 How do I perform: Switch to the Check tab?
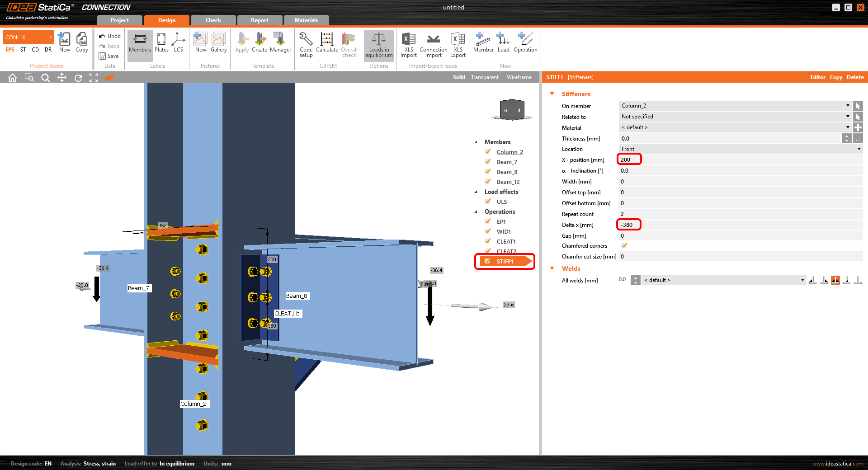[213, 20]
